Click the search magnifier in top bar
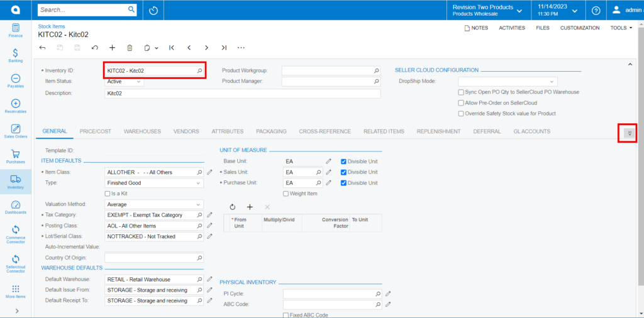Image resolution: width=644 pixels, height=318 pixels. [x=131, y=9]
